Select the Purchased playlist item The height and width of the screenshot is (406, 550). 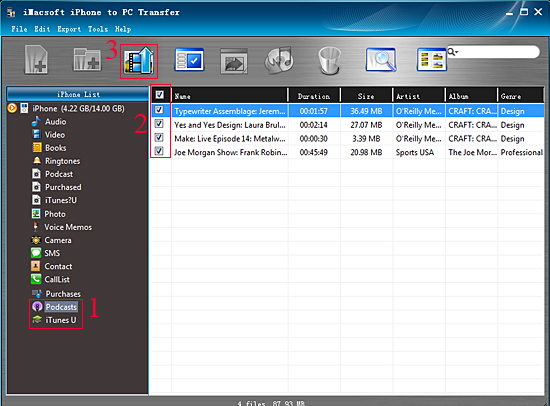tap(63, 187)
